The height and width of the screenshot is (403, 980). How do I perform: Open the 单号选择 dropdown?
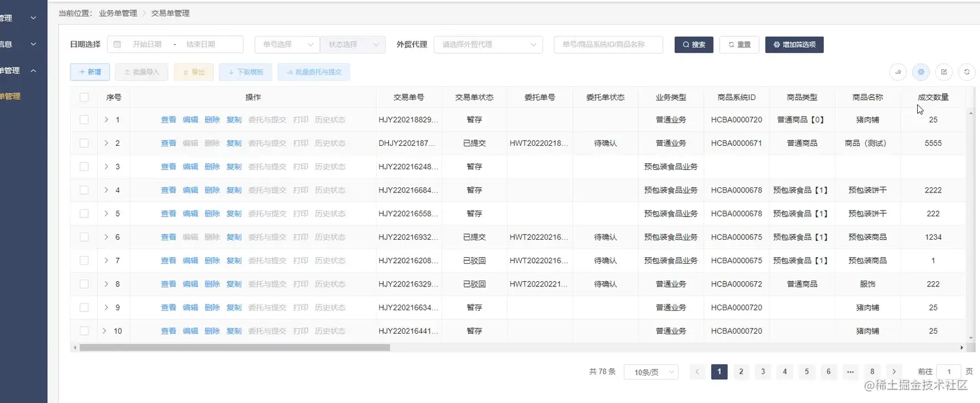coord(287,44)
